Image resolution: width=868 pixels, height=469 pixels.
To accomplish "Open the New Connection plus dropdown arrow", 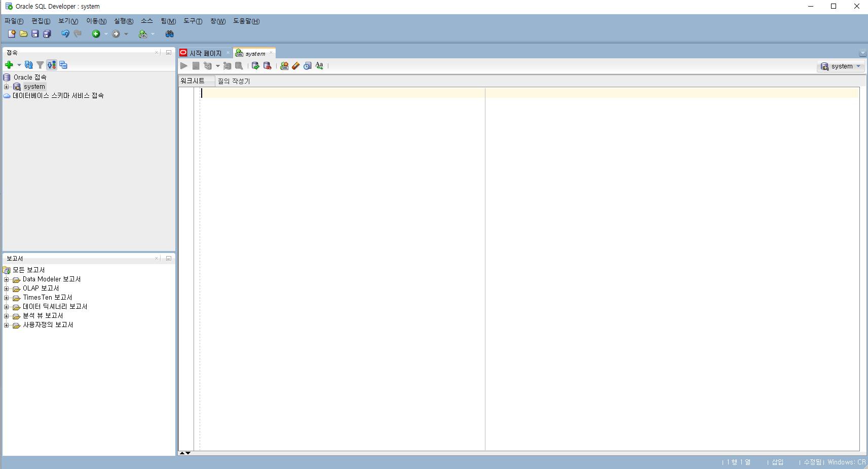I will pyautogui.click(x=19, y=65).
